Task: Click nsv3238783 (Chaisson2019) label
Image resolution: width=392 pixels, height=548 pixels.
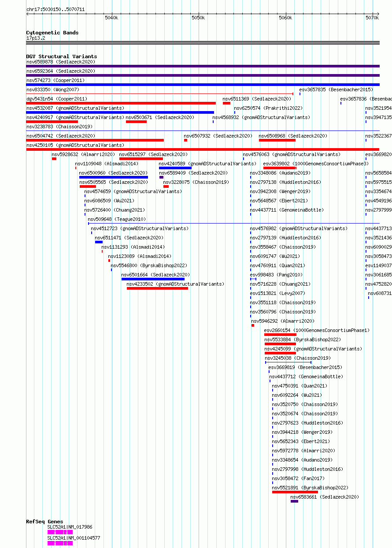Action: click(x=59, y=127)
